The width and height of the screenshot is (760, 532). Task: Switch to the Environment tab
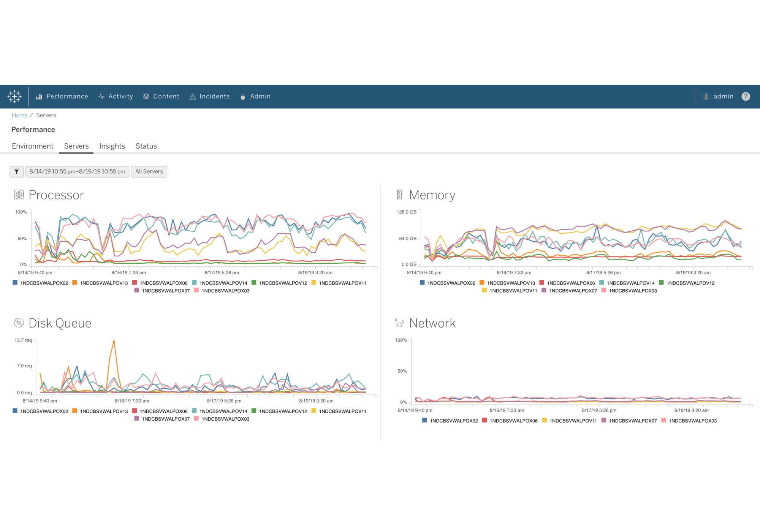pyautogui.click(x=33, y=146)
